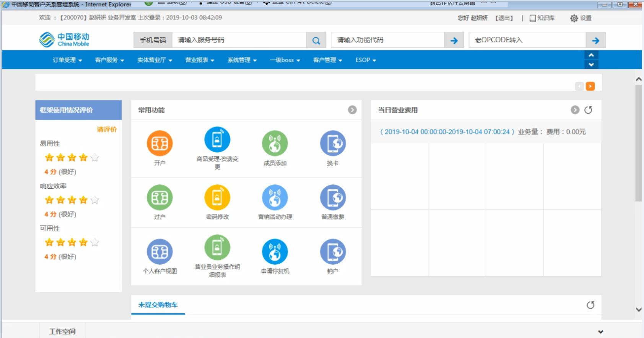This screenshot has height=338, width=644.
Task: Set 可用性 rating to two stars
Action: tap(60, 242)
